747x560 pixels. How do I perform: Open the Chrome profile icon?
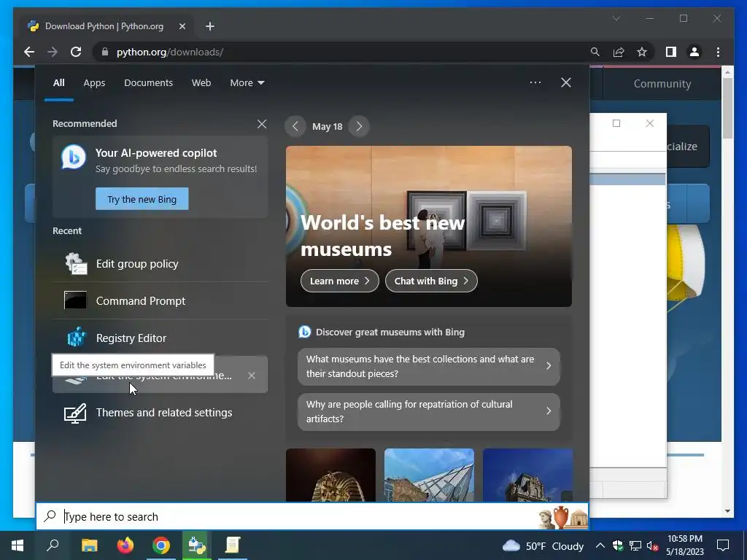[694, 52]
